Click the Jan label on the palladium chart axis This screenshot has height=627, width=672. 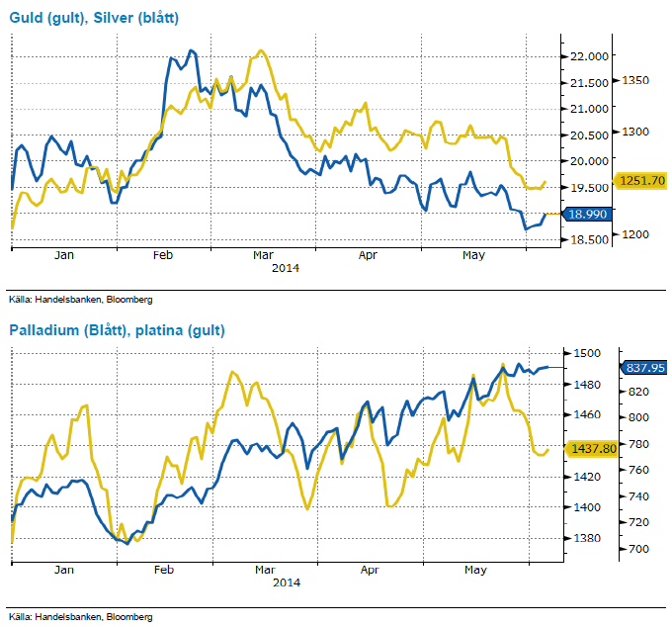[x=64, y=571]
